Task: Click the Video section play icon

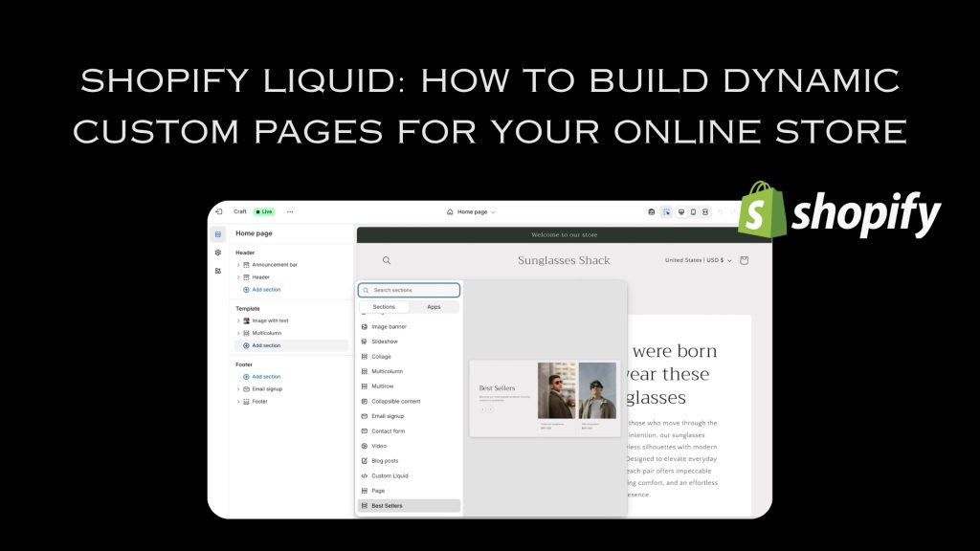Action: pos(365,446)
